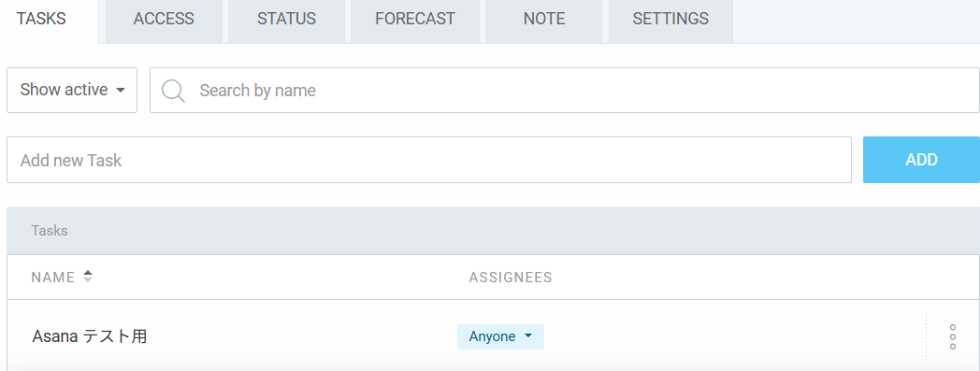Click the blue ADD button
The width and height of the screenshot is (980, 371).
click(x=921, y=160)
